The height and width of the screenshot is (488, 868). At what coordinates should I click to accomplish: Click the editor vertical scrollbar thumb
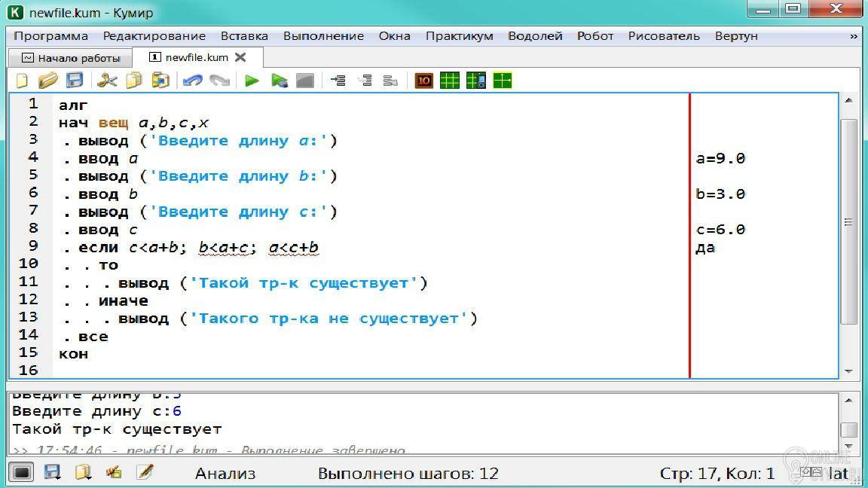pos(848,221)
